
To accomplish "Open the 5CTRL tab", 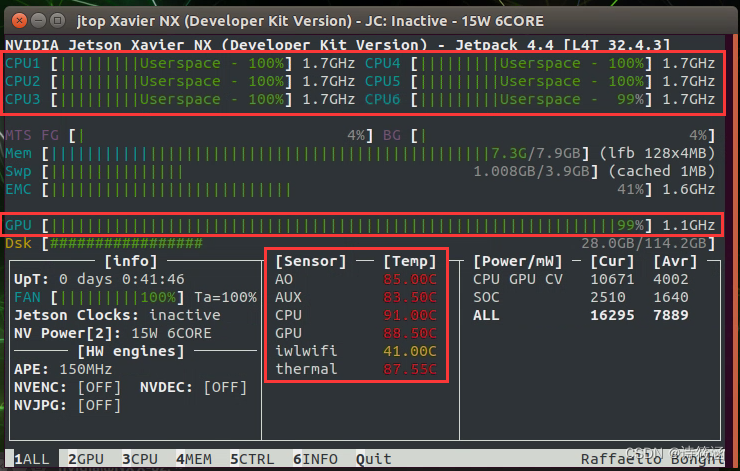I will (x=252, y=459).
